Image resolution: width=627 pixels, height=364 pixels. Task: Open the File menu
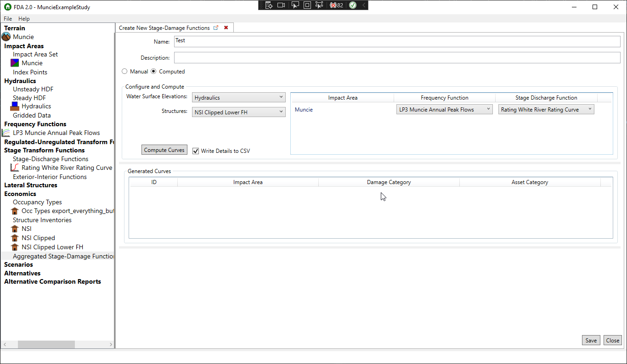pyautogui.click(x=7, y=18)
